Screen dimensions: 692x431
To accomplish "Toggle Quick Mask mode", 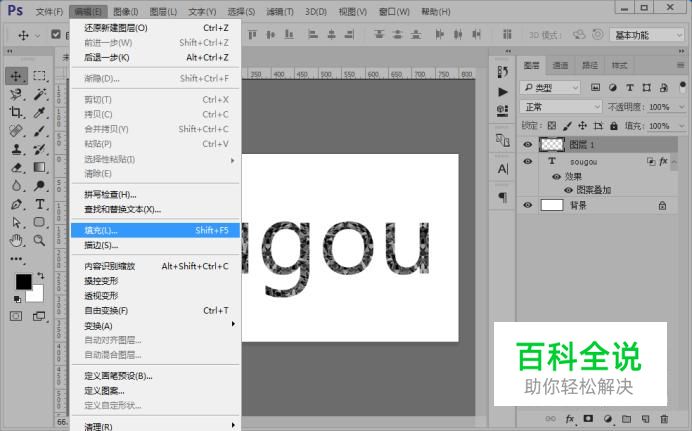I will coord(16,316).
